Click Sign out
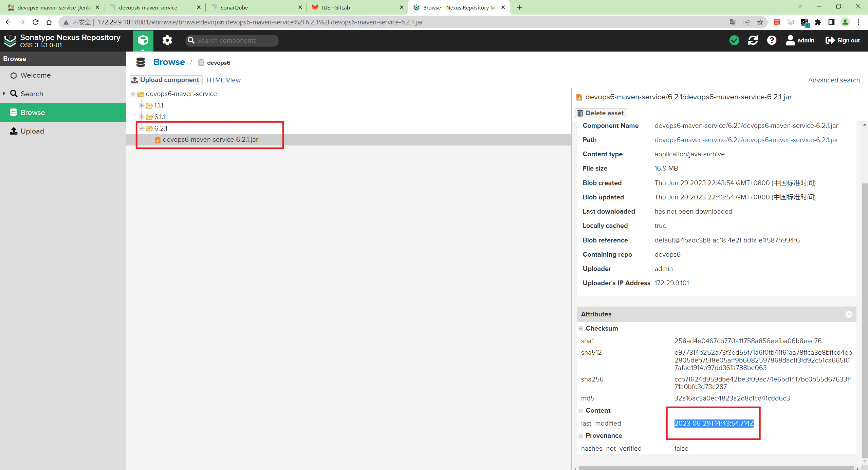This screenshot has width=868, height=470. tap(843, 40)
